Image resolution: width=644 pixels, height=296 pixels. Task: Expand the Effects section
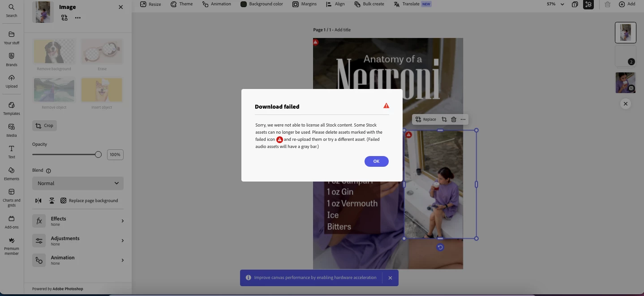tap(78, 221)
